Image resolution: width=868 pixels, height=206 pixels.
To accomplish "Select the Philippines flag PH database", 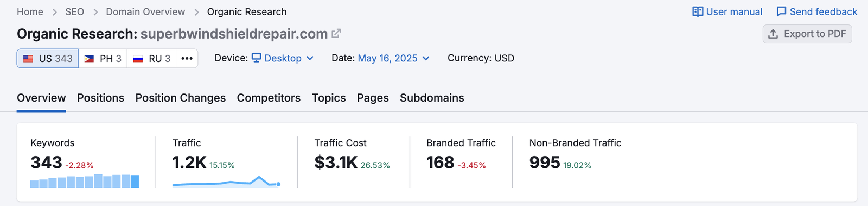I will pyautogui.click(x=103, y=58).
